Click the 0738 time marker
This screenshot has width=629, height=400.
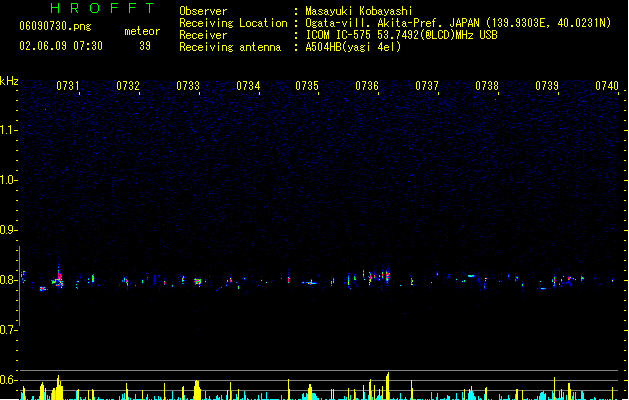[487, 86]
